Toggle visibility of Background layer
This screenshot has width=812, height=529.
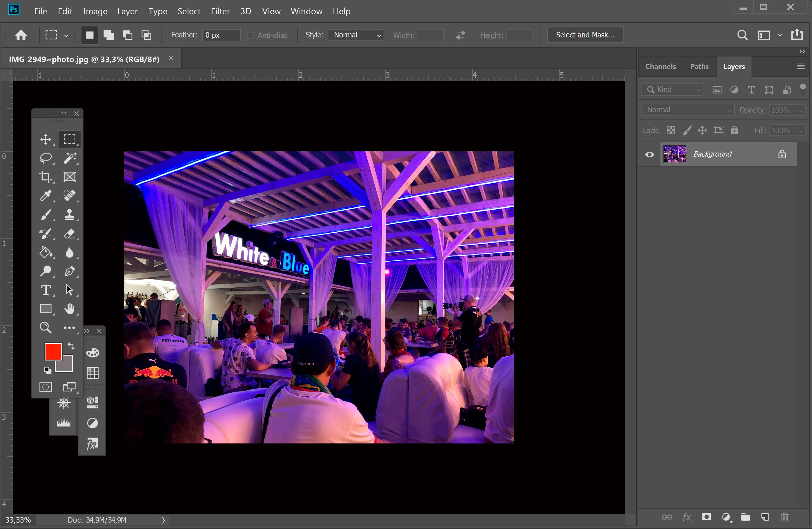pos(649,154)
